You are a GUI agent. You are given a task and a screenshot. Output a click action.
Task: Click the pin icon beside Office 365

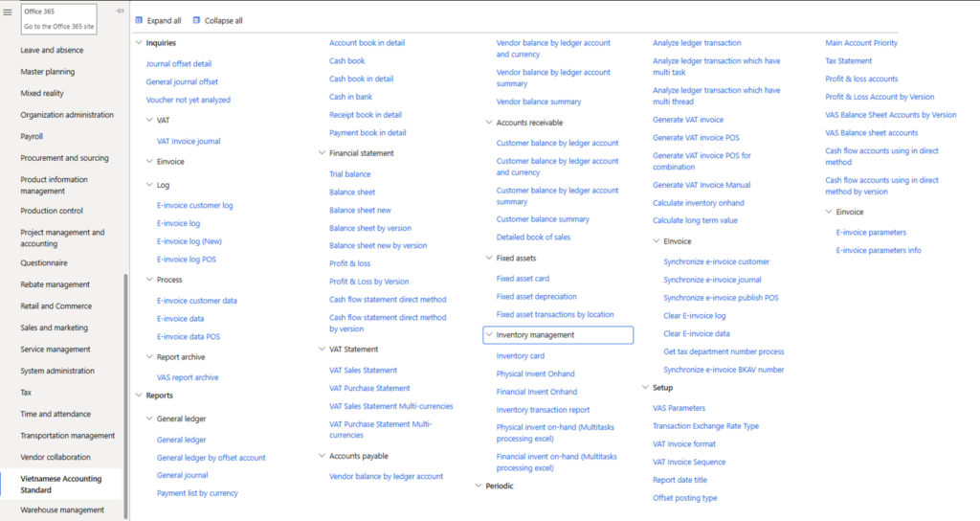120,11
